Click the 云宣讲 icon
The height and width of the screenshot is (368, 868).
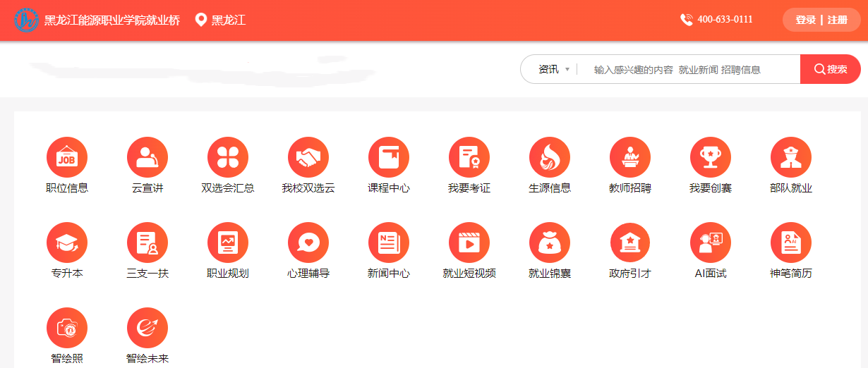(x=147, y=158)
